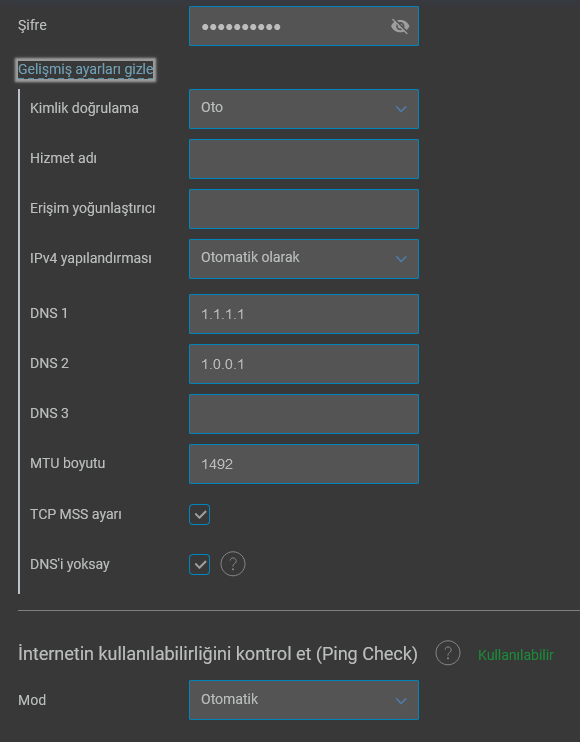Screen dimensions: 580x742
Task: Show password with the eye icon
Action: [x=400, y=26]
